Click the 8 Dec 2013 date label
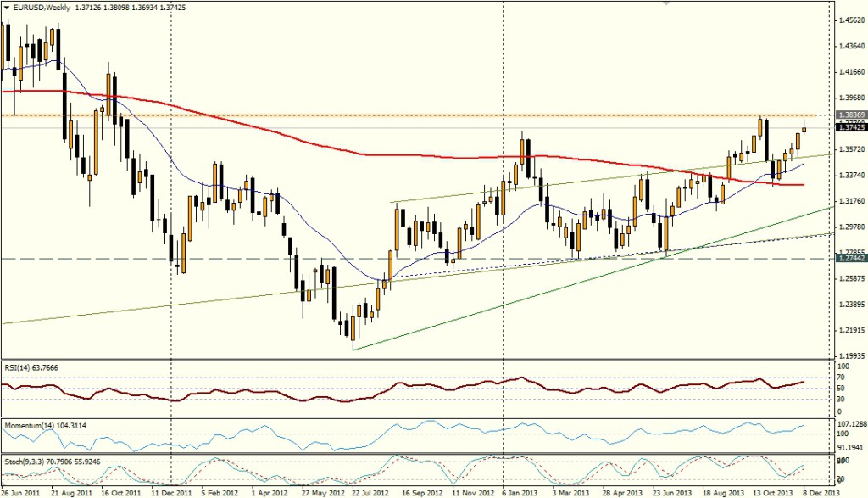The width and height of the screenshot is (868, 498). [821, 492]
